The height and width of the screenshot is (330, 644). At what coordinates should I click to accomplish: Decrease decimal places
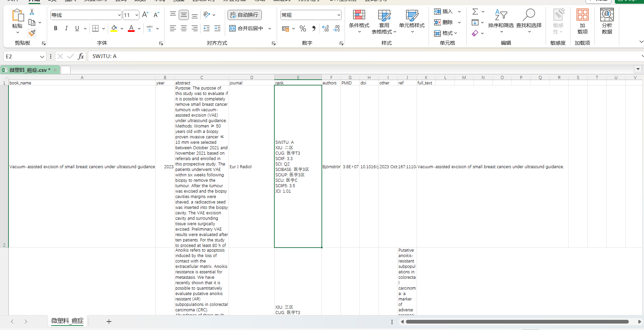[336, 28]
